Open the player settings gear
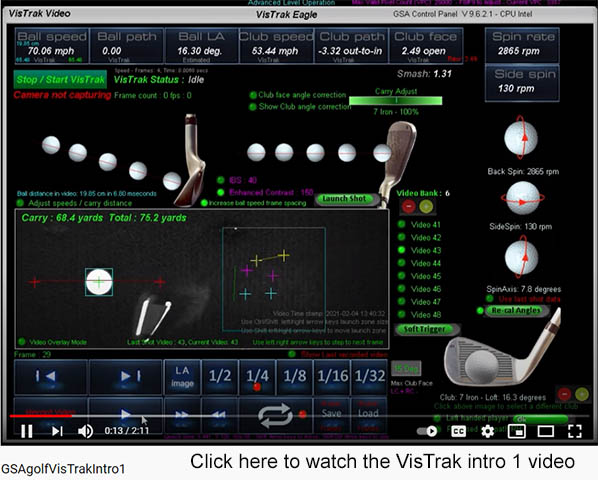 (x=487, y=431)
